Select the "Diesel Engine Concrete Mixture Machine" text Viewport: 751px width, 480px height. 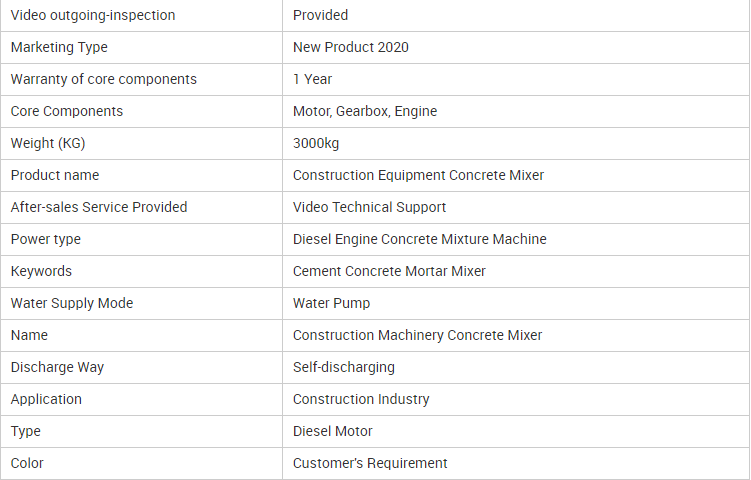[419, 239]
